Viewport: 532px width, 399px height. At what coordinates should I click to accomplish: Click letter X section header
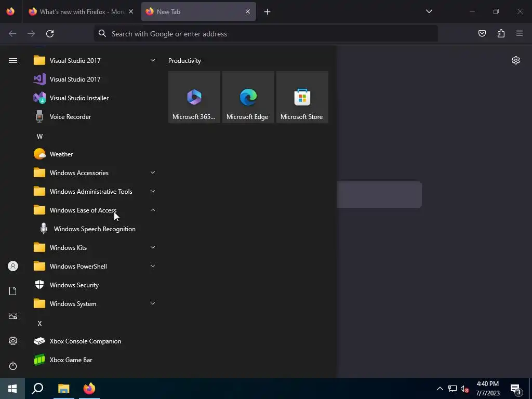click(39, 324)
